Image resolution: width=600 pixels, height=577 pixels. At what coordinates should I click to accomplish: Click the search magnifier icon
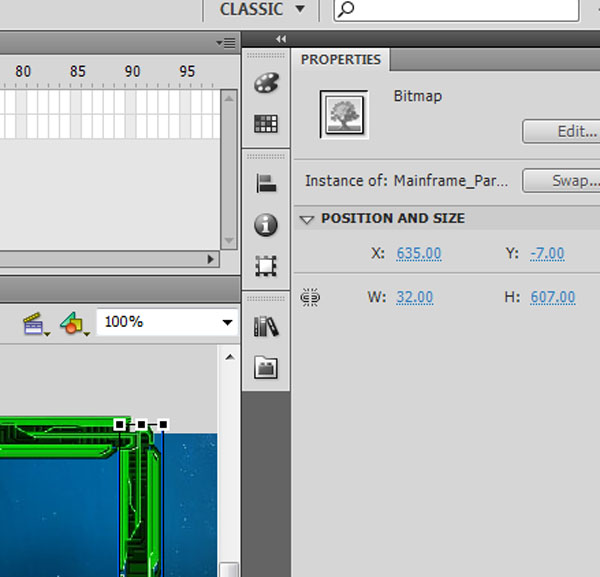click(346, 9)
